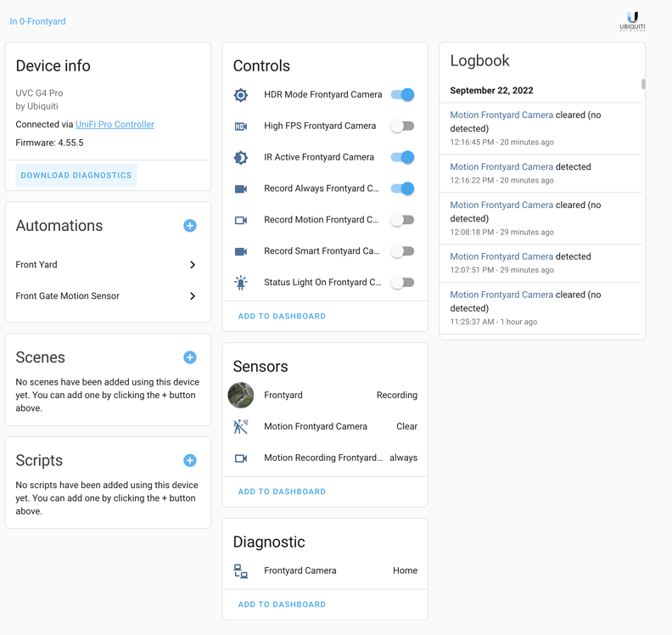Toggle Status Light On Frontyard Camera
This screenshot has width=672, height=635.
click(402, 283)
